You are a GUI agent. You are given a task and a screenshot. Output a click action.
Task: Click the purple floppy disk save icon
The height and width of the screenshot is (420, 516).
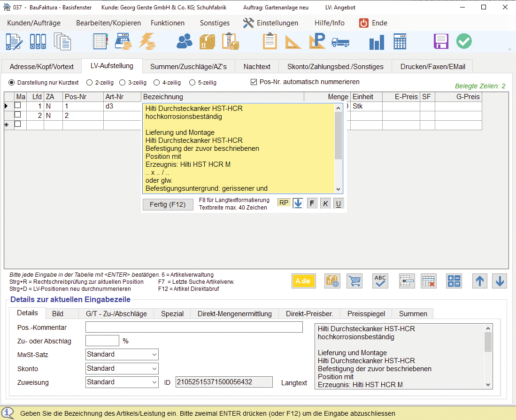pos(441,41)
